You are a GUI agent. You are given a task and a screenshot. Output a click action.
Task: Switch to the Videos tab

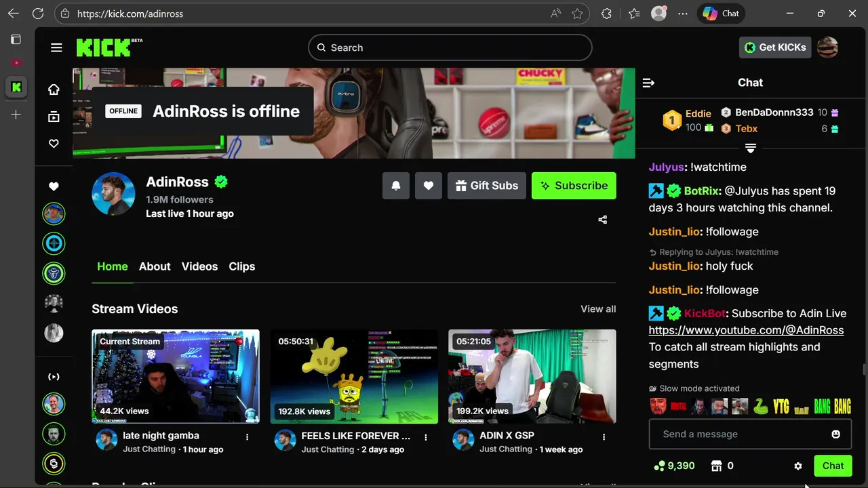(199, 266)
